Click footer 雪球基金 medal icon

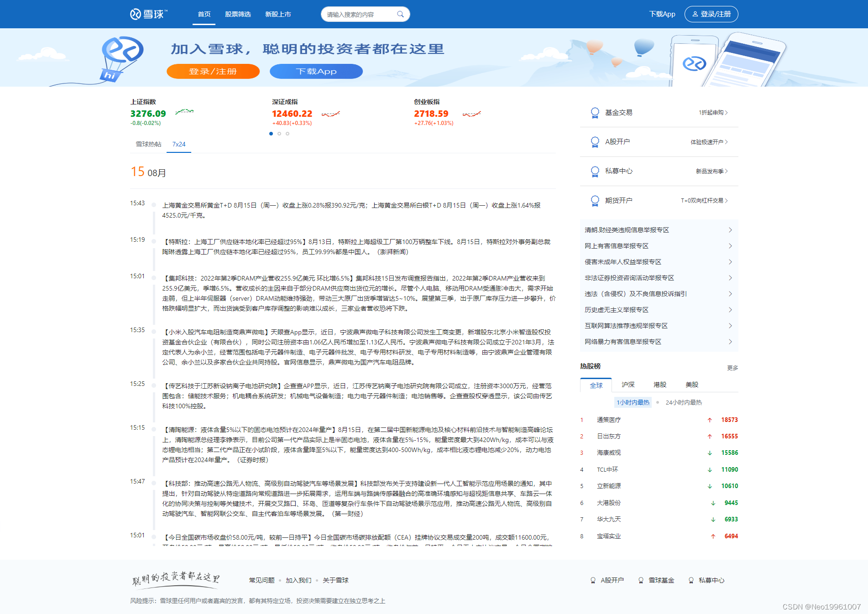pyautogui.click(x=641, y=580)
